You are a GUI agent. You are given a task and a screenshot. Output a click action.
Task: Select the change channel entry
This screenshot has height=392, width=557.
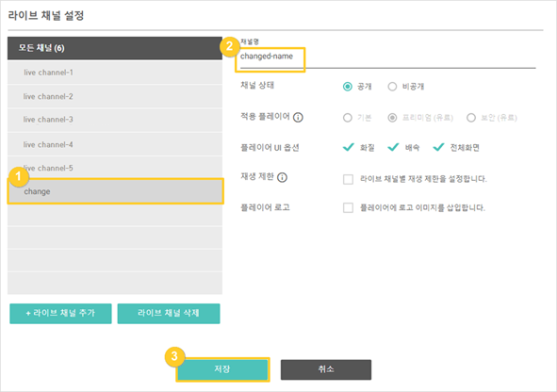(x=115, y=191)
